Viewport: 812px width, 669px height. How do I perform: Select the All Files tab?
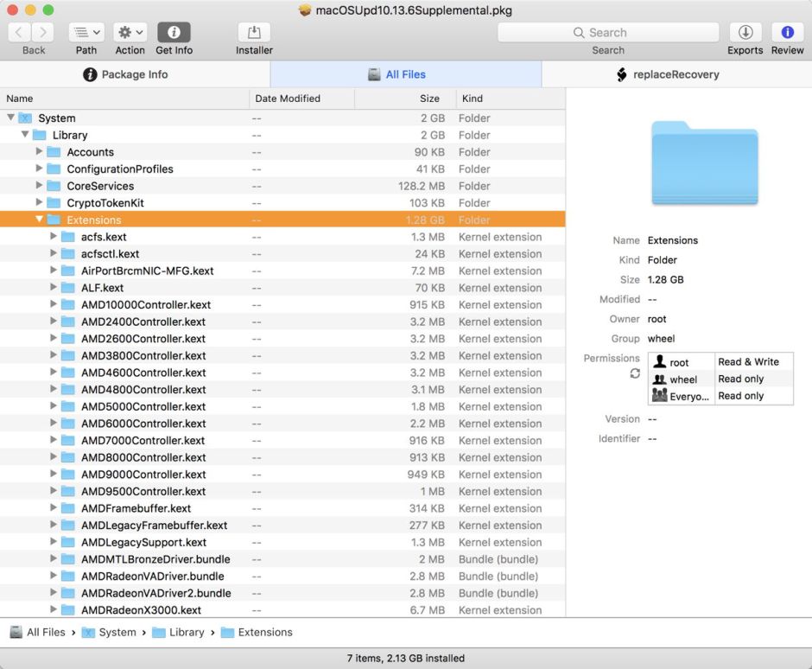coord(405,74)
